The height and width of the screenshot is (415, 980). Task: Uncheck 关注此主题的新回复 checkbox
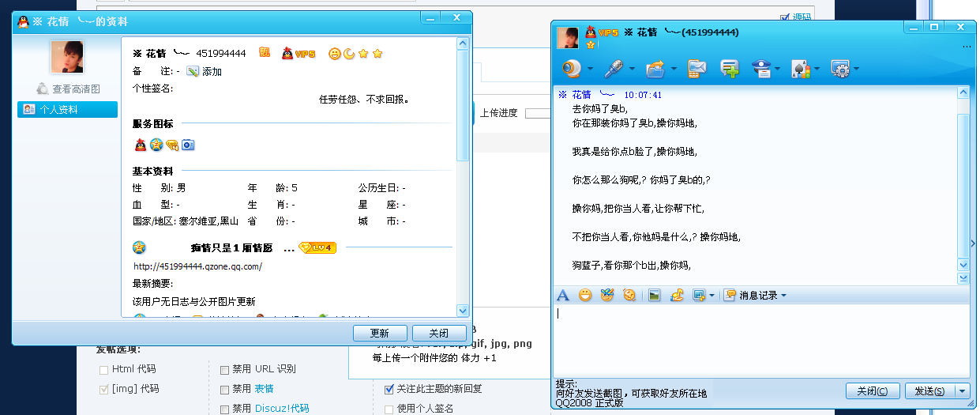click(389, 389)
